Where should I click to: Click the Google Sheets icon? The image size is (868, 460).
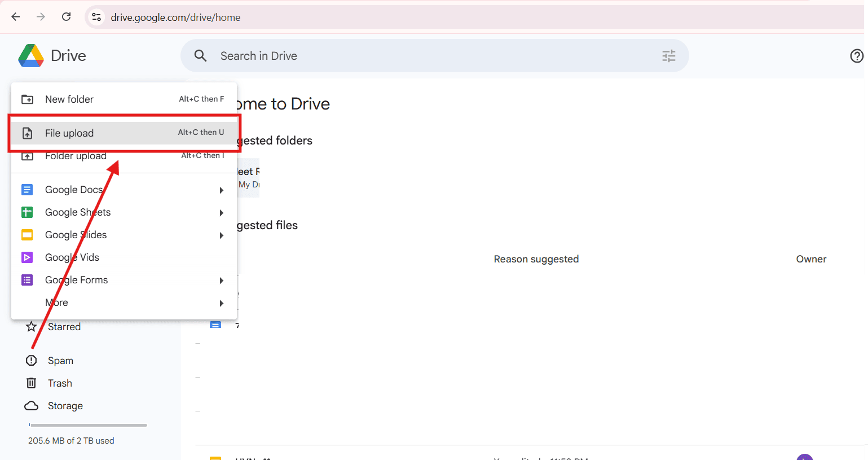27,212
